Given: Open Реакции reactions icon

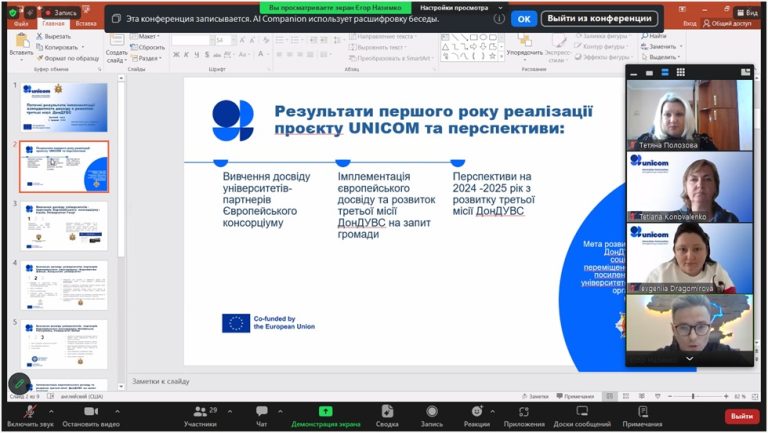Looking at the screenshot, I should (477, 411).
